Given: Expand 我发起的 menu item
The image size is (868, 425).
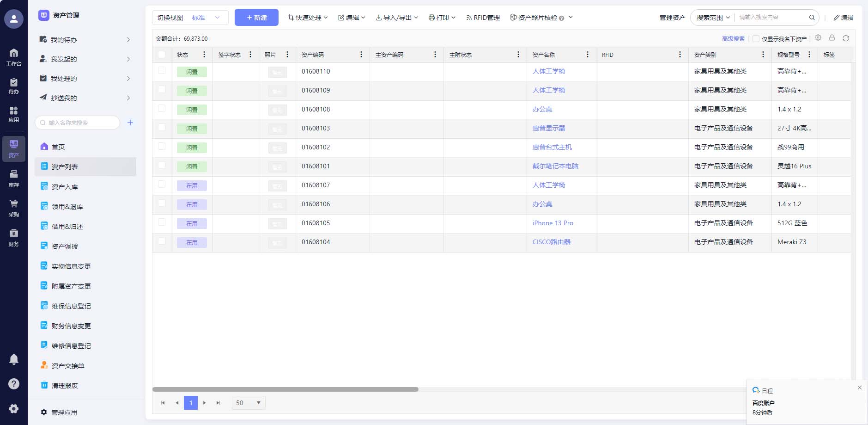Looking at the screenshot, I should tap(85, 59).
